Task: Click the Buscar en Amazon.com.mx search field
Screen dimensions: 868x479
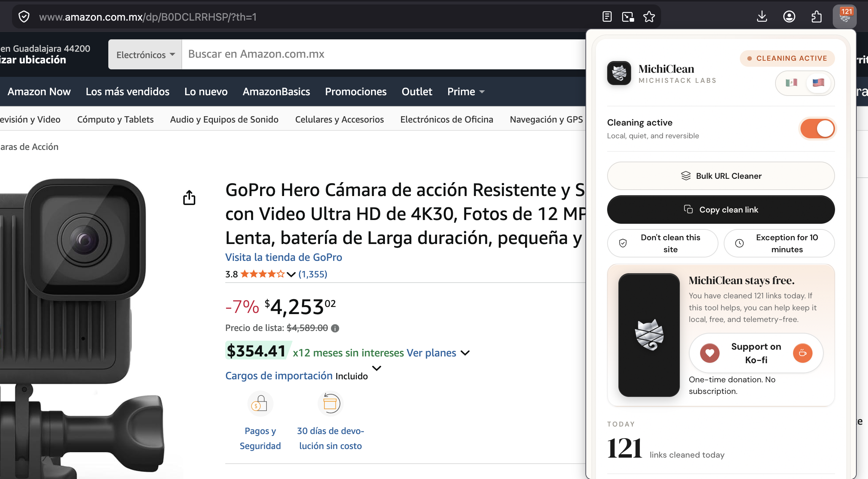Action: coord(384,54)
